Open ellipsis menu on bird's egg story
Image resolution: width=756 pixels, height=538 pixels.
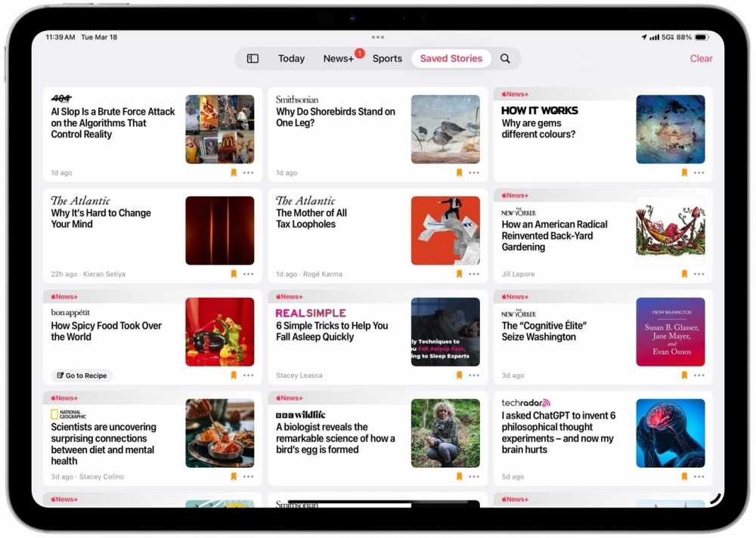tap(474, 476)
